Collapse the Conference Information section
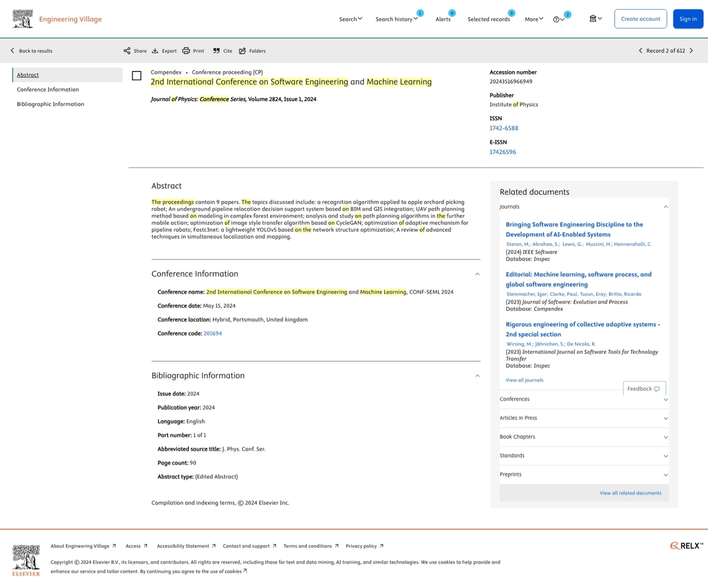Screen dimensions: 708x588 pos(477,274)
